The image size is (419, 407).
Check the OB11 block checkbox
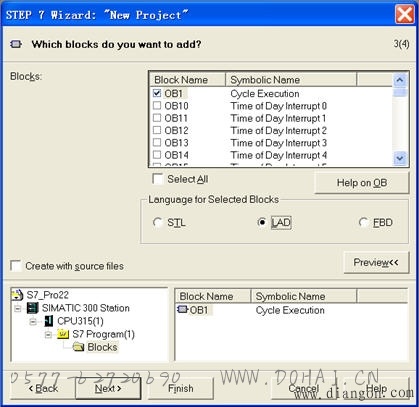[x=157, y=118]
